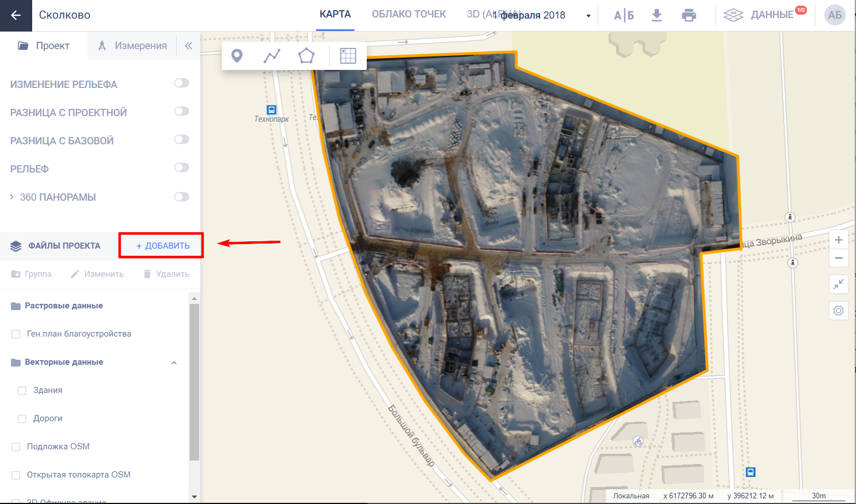Click the print icon
This screenshot has height=504, width=856.
coord(689,15)
